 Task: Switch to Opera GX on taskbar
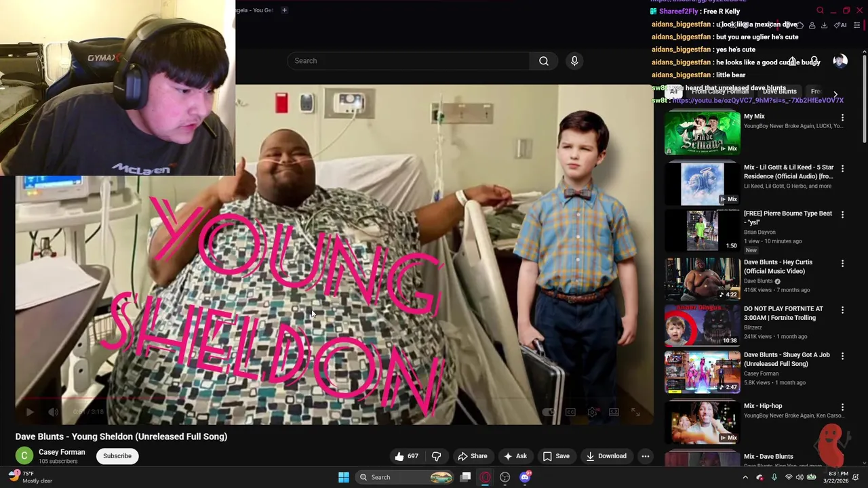point(486,477)
